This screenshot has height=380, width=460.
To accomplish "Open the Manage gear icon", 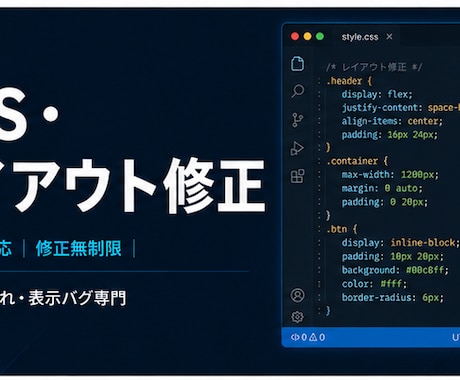I will click(x=297, y=316).
